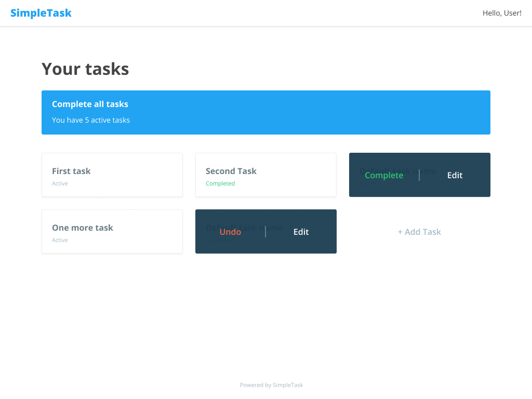Click the You have 5 active tasks text
The height and width of the screenshot is (399, 532).
pos(90,120)
